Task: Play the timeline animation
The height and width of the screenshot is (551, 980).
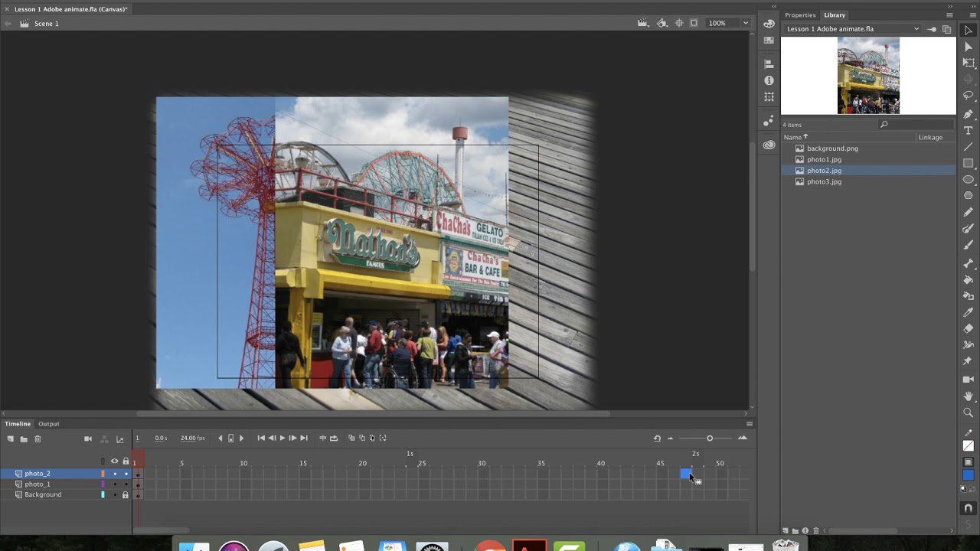Action: pyautogui.click(x=282, y=439)
